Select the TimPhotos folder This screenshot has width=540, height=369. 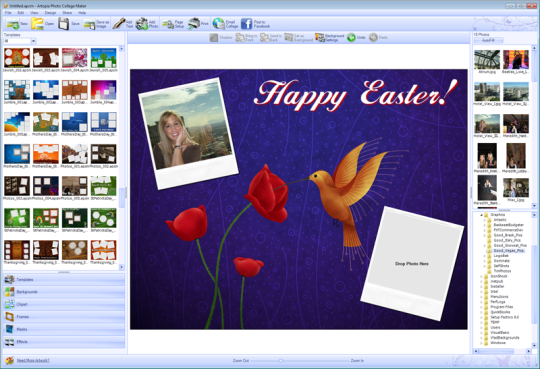502,271
